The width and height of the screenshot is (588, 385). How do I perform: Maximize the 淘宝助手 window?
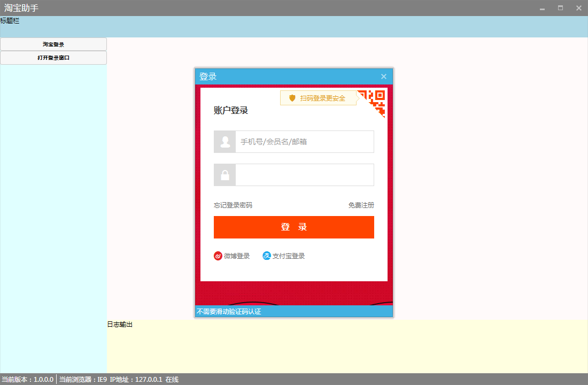point(560,8)
